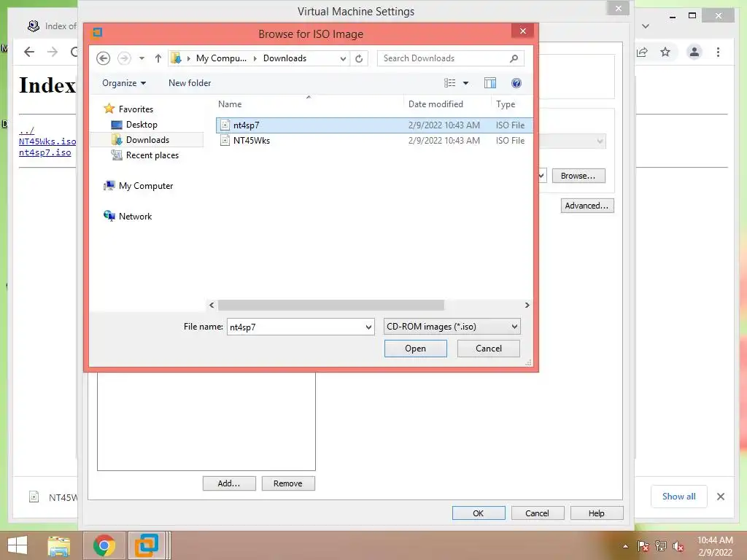The image size is (747, 560).
Task: Click the file list's left scroll arrow
Action: point(212,305)
